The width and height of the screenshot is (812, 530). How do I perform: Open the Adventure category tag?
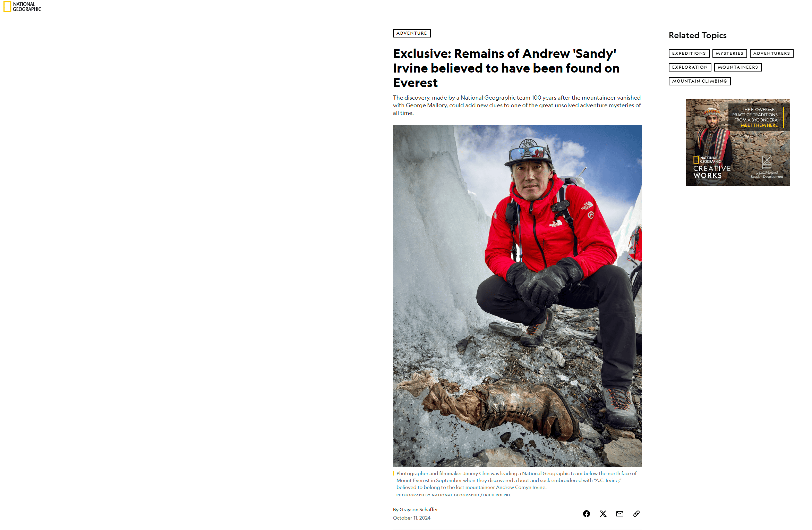pos(412,33)
